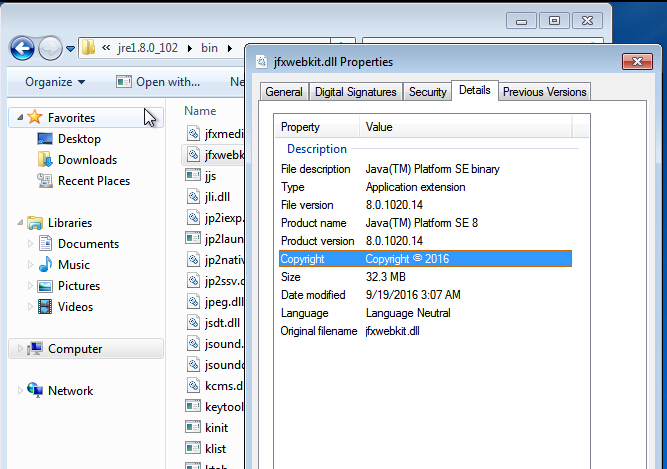Expand the Network tree node
This screenshot has height=469, width=667.
pyautogui.click(x=19, y=391)
